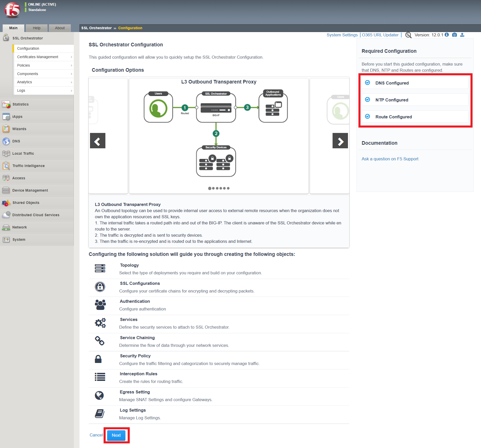Viewport: 481px width, 448px height.
Task: Click the F5 logo
Action: 12,10
